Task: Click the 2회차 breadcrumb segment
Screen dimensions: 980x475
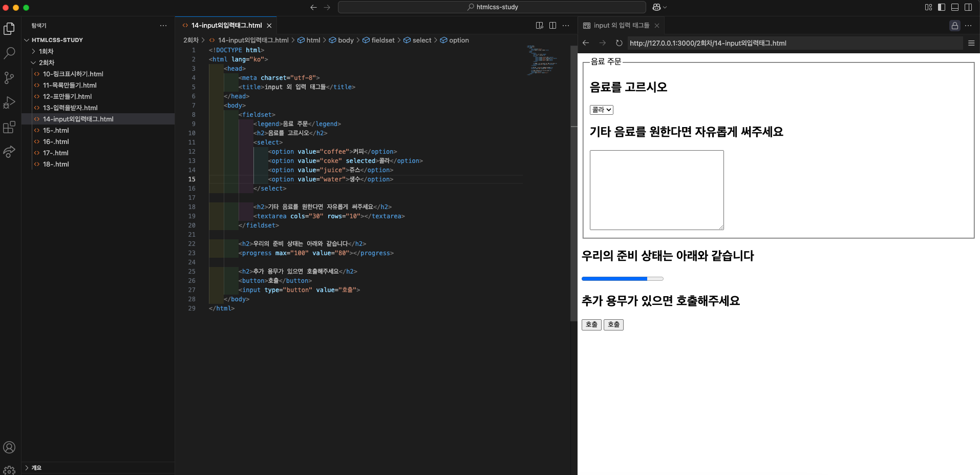Action: tap(191, 40)
